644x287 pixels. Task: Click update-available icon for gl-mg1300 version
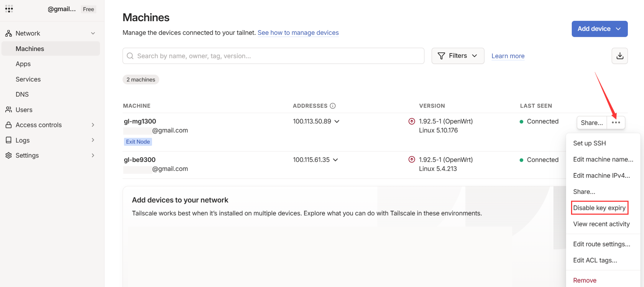click(412, 121)
